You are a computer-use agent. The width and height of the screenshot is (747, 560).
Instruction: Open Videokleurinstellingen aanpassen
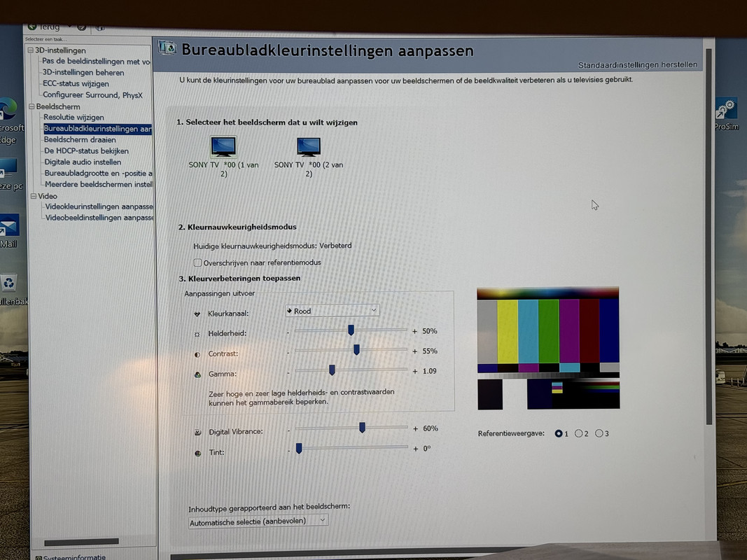click(99, 206)
